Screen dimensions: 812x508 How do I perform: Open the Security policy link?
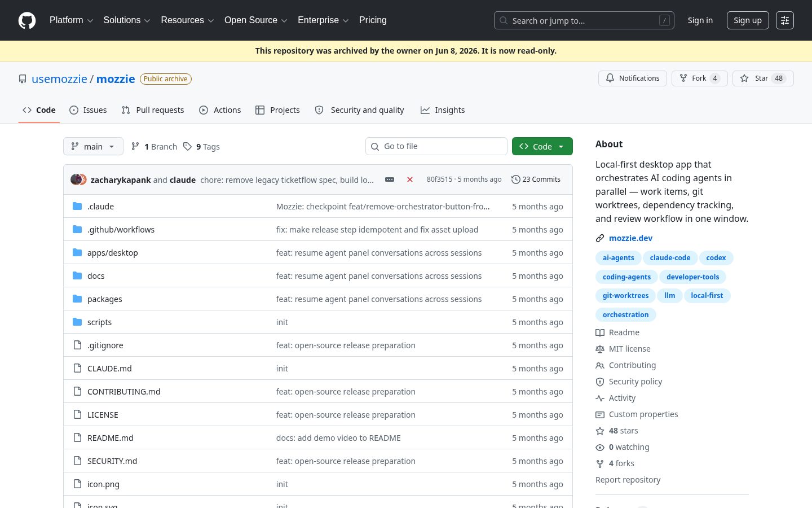629,382
